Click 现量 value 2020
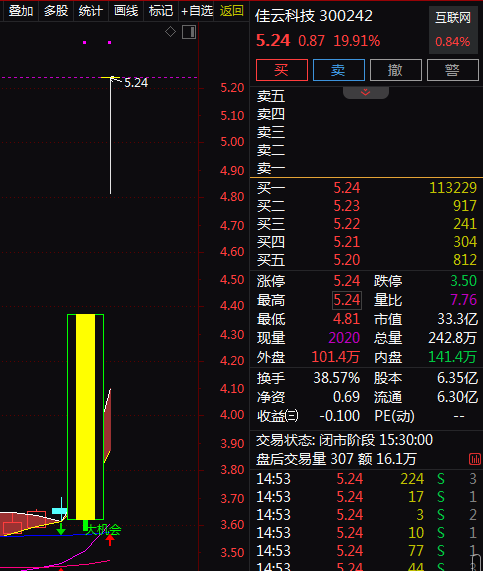 click(x=344, y=338)
